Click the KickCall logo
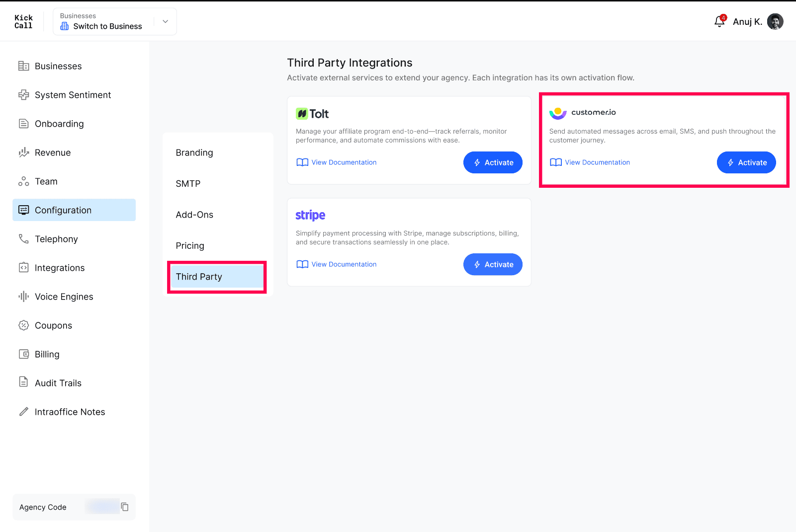 (23, 21)
